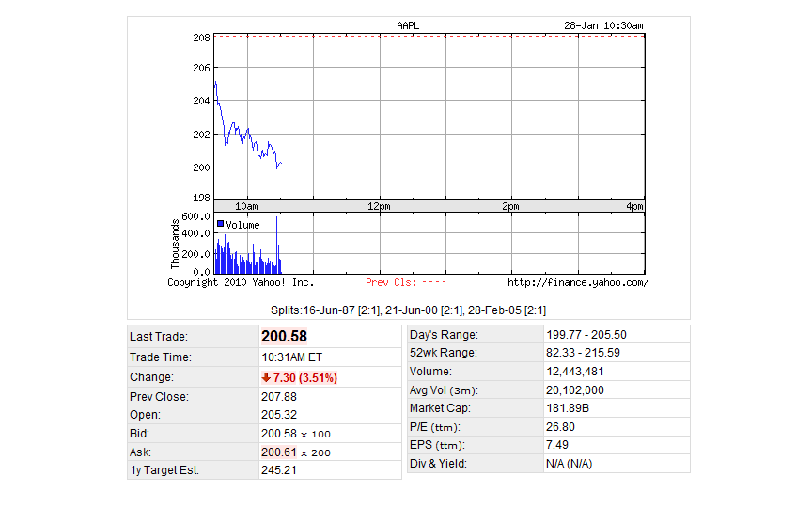
Task: Click the 1y Target Est value 245.21
Action: (x=278, y=470)
